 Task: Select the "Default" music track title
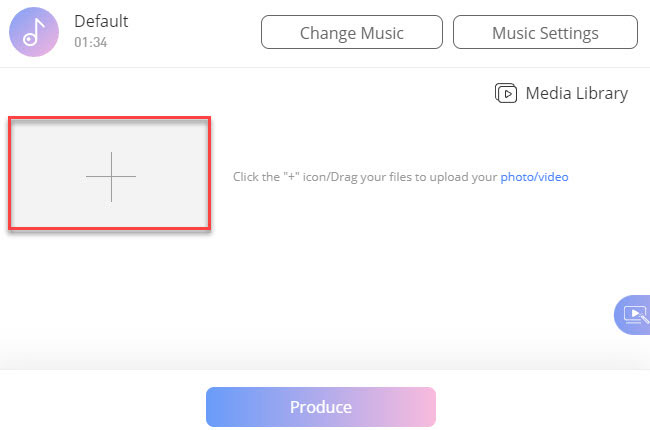(x=101, y=21)
